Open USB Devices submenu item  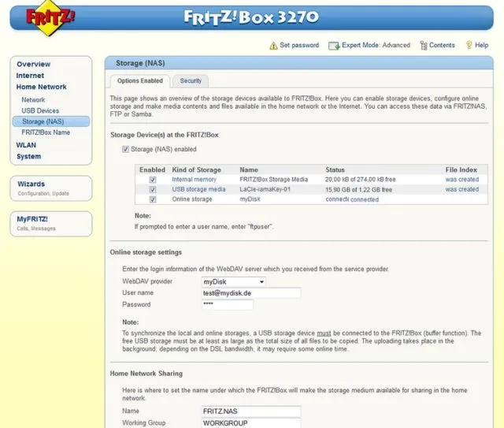40,110
